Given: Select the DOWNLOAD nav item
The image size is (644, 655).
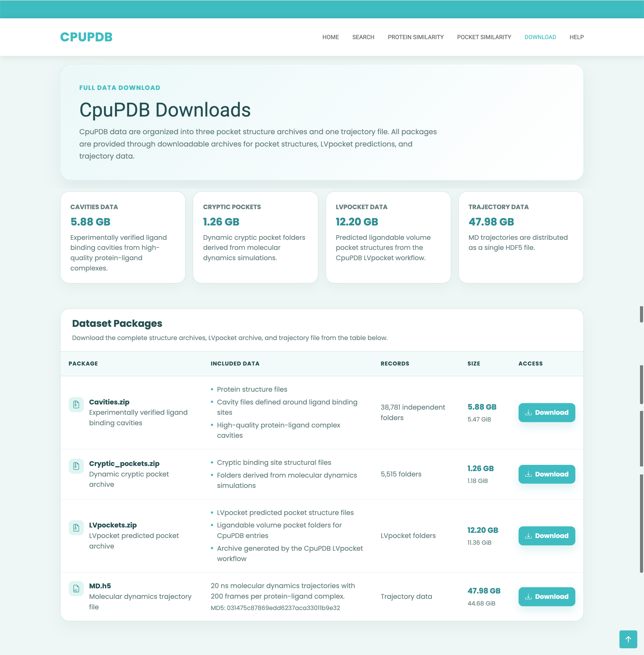Looking at the screenshot, I should click(540, 37).
